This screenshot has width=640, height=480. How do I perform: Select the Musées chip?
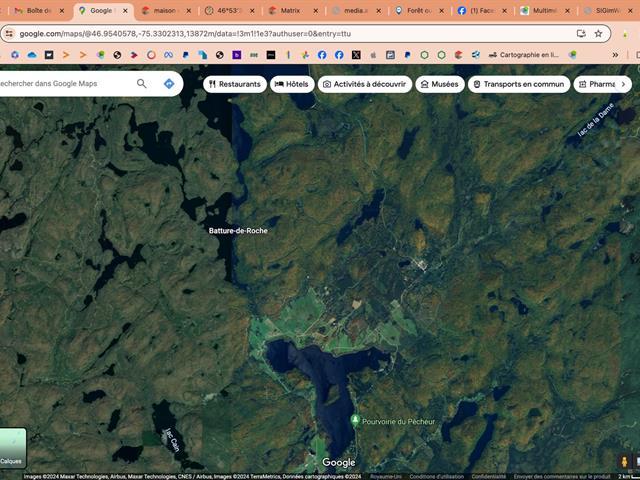tap(440, 84)
